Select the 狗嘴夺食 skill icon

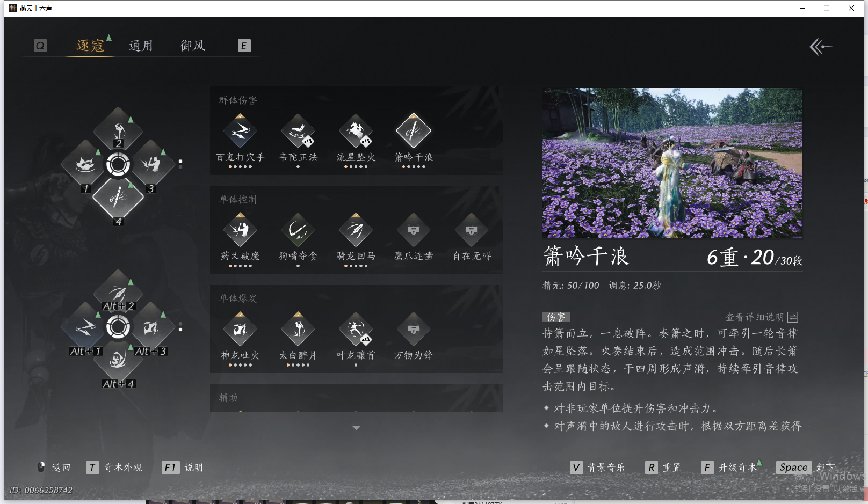pyautogui.click(x=298, y=230)
